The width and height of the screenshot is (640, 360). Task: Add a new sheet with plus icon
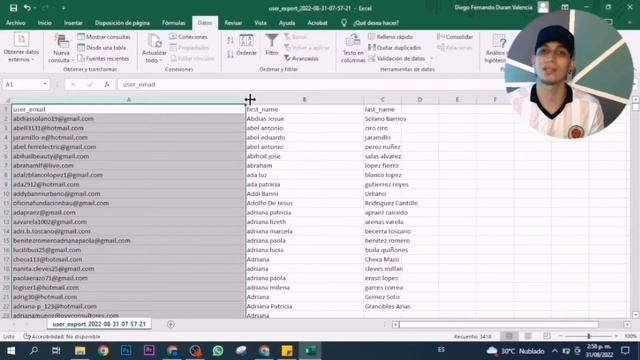click(x=171, y=324)
